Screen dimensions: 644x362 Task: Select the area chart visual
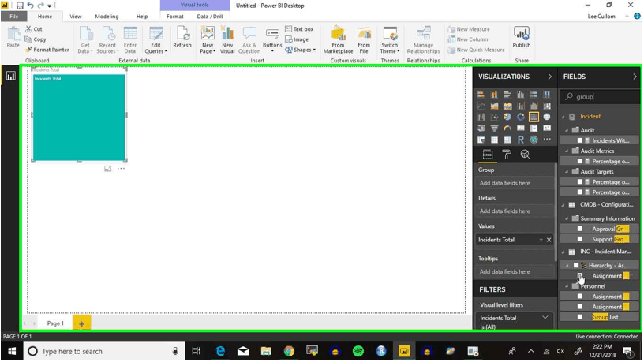pos(494,106)
